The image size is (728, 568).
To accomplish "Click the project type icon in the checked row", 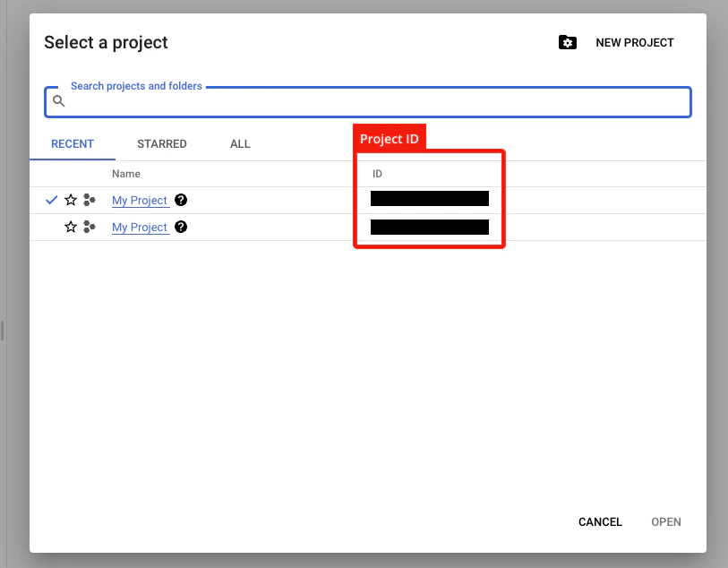I will [x=90, y=200].
